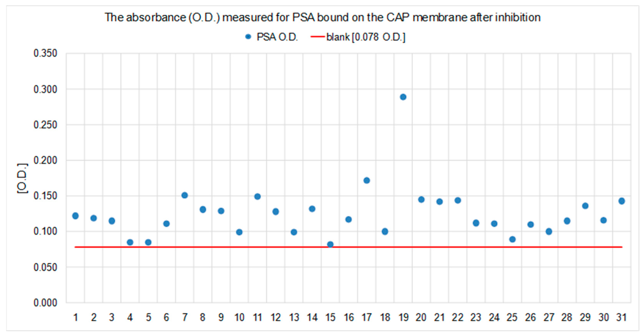Image resolution: width=644 pixels, height=334 pixels.
Task: Click the data point for sample 17
Action: coord(366,180)
